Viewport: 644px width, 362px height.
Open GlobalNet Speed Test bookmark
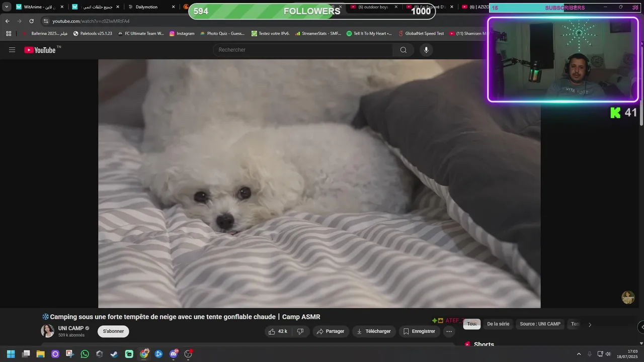click(x=421, y=34)
